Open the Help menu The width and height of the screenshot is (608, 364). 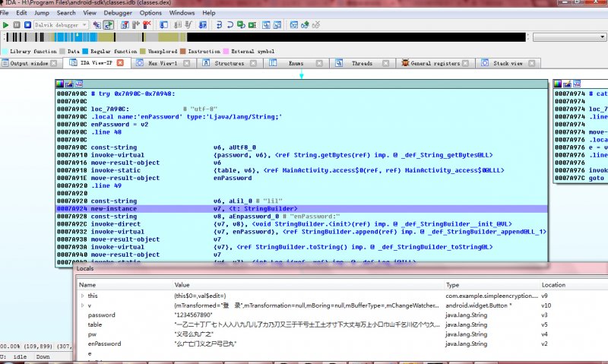[x=208, y=13]
